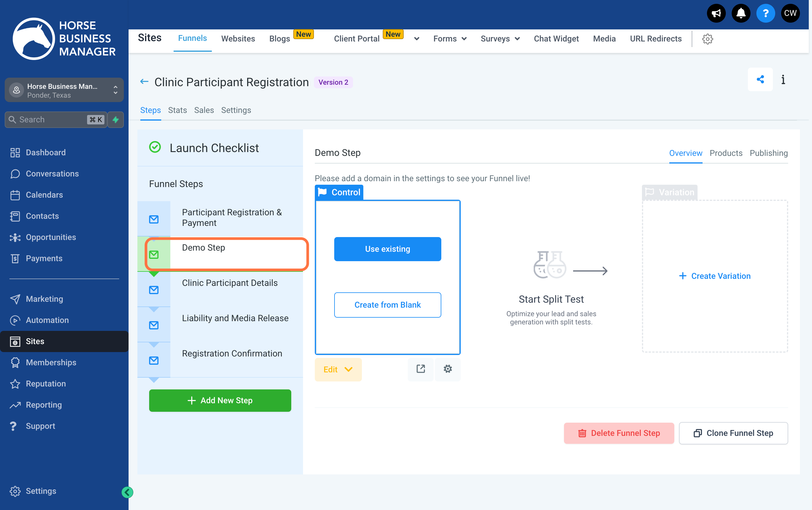Expand the Edit dropdown

click(338, 370)
